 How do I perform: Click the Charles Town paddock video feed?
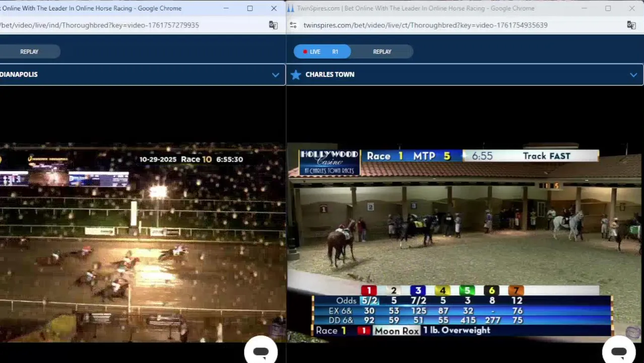click(465, 242)
